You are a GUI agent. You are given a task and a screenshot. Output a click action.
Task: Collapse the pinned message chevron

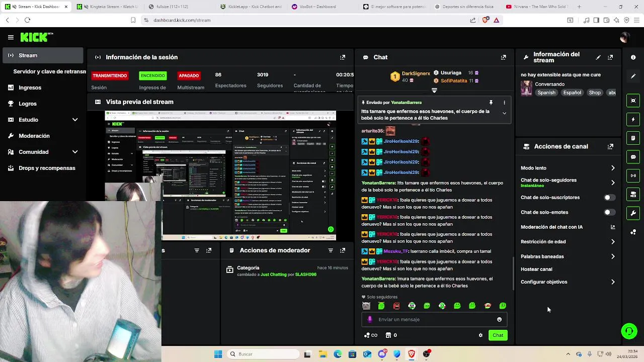[504, 113]
